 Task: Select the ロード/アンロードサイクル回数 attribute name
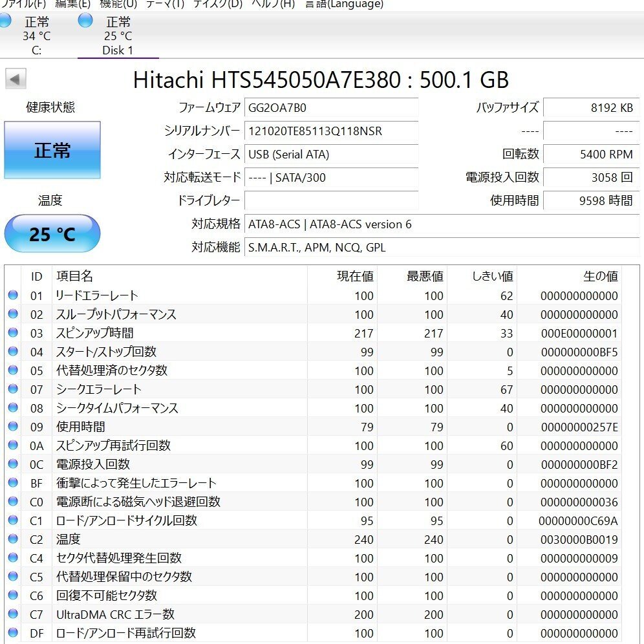(127, 521)
